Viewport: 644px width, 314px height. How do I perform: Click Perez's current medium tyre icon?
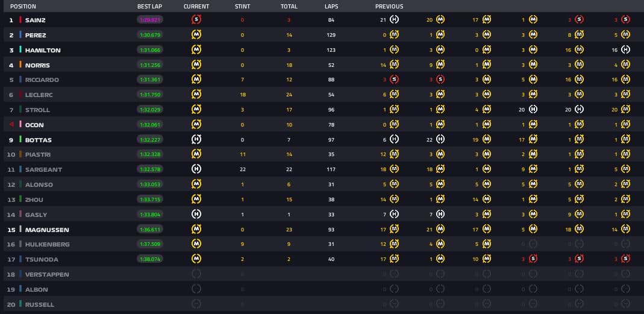(x=196, y=34)
